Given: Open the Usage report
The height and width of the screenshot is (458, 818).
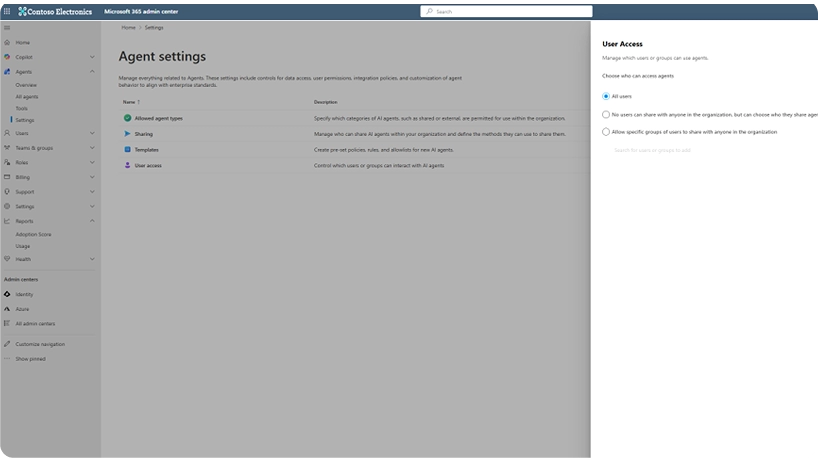Looking at the screenshot, I should [x=22, y=246].
